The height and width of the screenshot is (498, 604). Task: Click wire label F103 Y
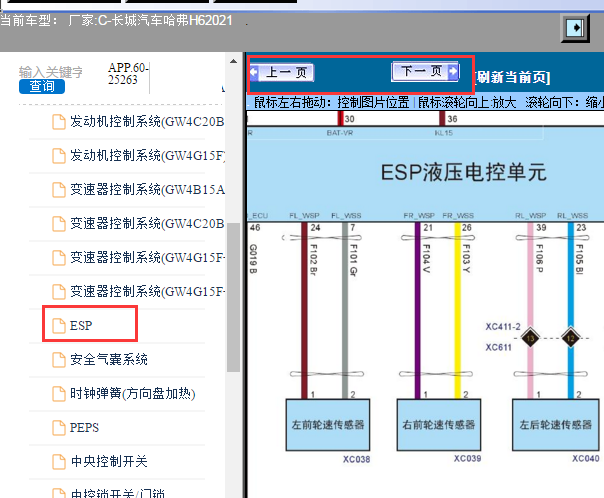pos(466,258)
